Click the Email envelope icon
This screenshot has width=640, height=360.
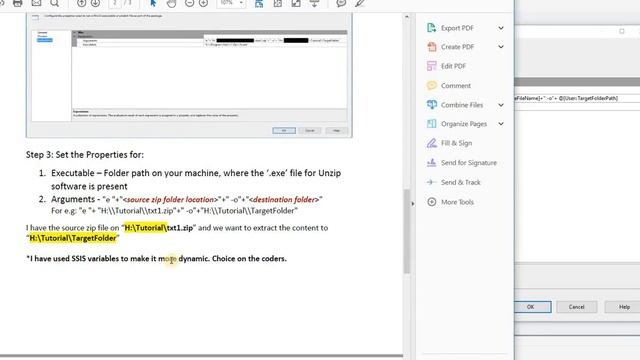pyautogui.click(x=36, y=3)
